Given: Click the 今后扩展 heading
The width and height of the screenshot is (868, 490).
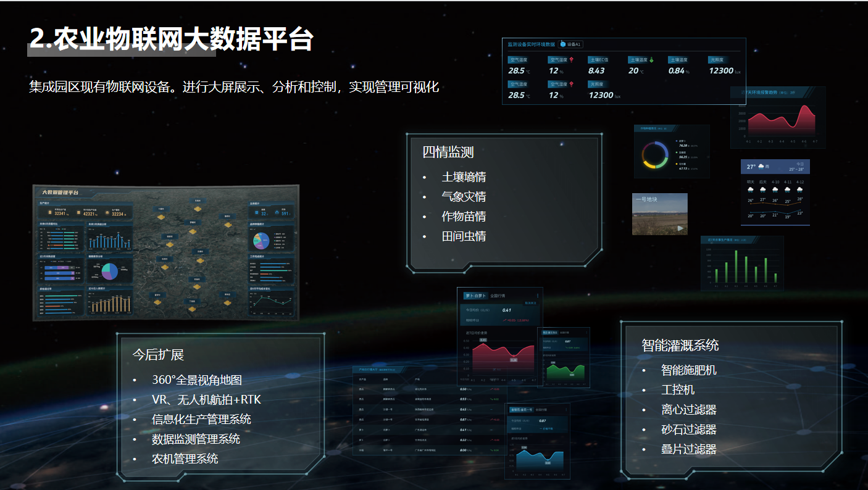Looking at the screenshot, I should point(158,355).
